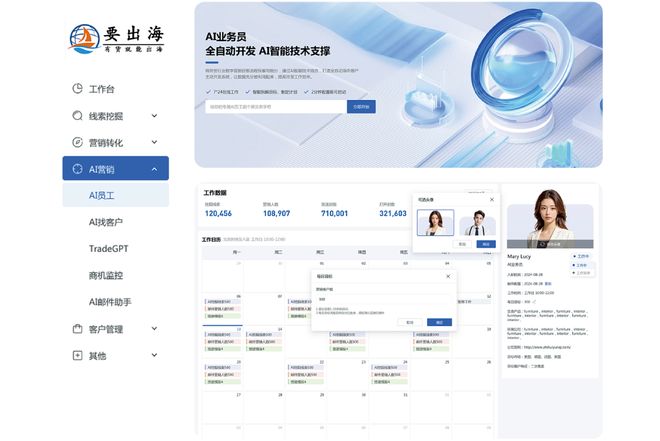660x441 pixels.
Task: Click the 321,603 statistic value
Action: 393,213
